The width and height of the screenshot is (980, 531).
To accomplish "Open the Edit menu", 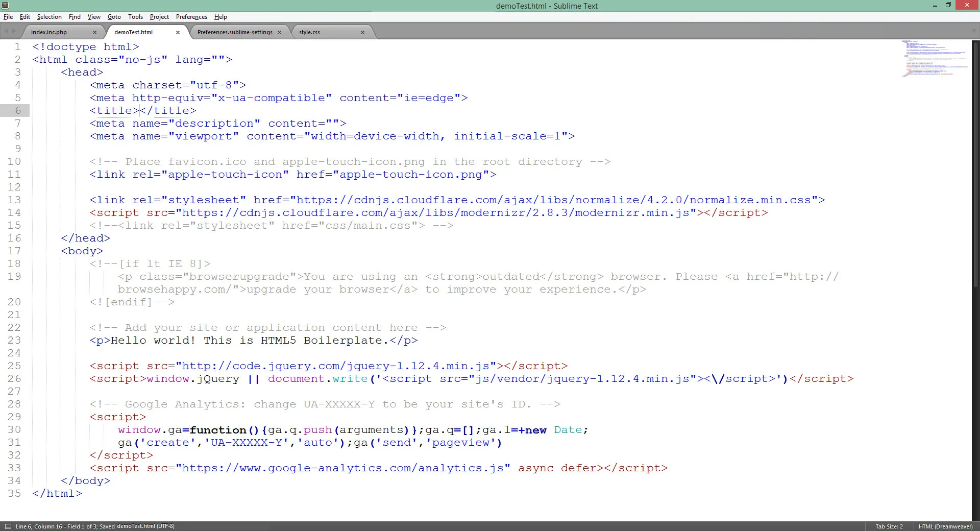I will click(25, 17).
